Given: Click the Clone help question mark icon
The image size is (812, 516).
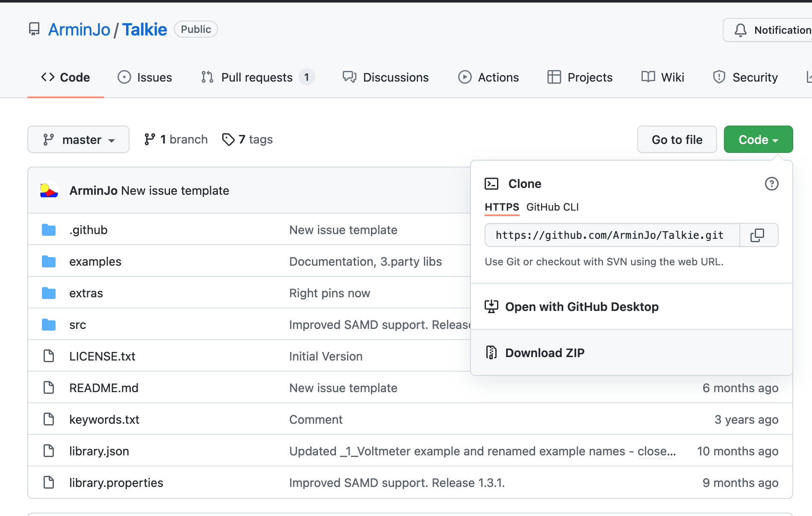Looking at the screenshot, I should coord(771,184).
